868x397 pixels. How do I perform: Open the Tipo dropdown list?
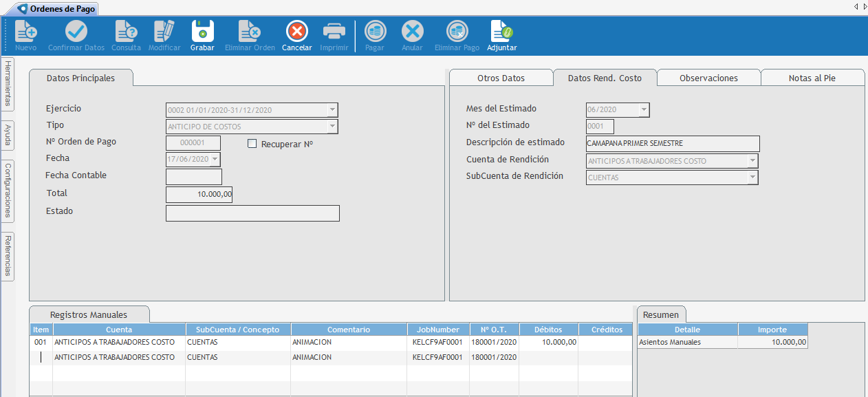pyautogui.click(x=332, y=127)
